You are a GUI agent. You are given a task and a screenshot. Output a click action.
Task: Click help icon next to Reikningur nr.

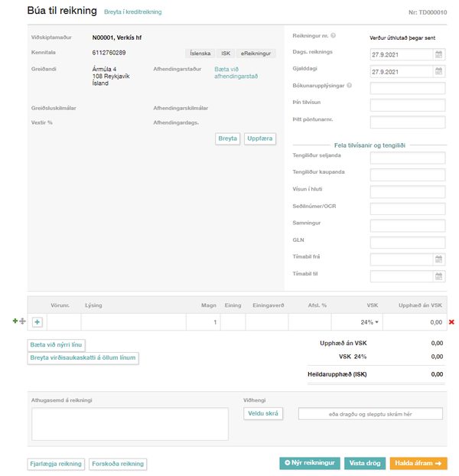334,36
